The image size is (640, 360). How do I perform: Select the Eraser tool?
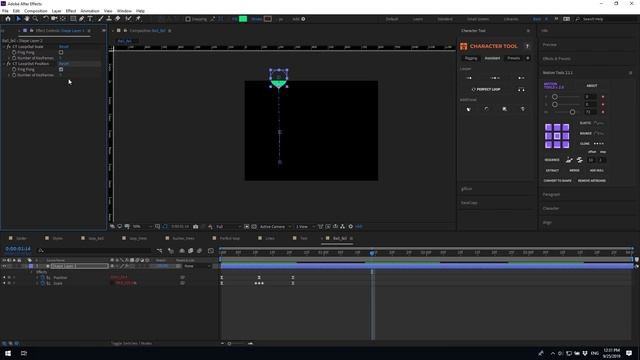click(118, 19)
